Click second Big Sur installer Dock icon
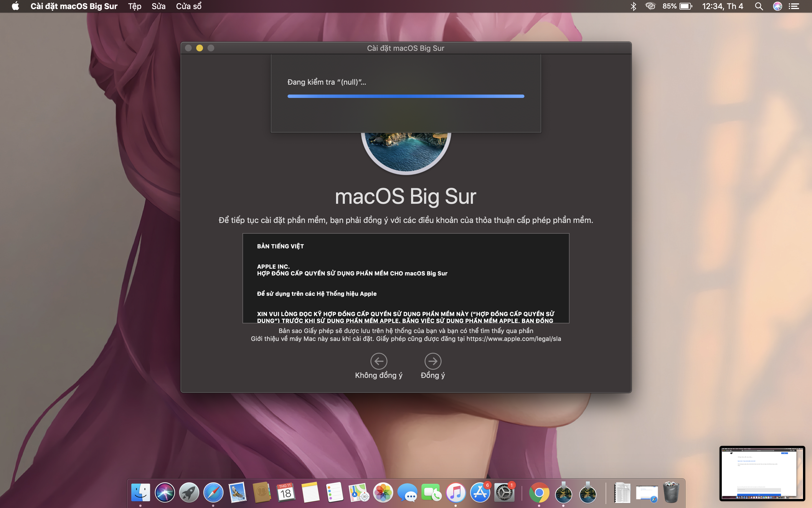This screenshot has width=812, height=508. pyautogui.click(x=588, y=492)
